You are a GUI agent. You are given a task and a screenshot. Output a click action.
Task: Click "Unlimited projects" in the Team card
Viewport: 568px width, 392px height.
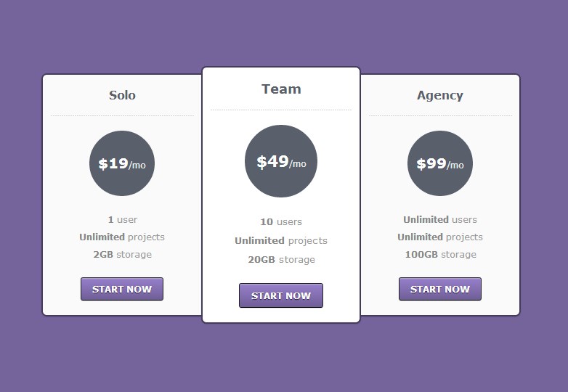(281, 240)
